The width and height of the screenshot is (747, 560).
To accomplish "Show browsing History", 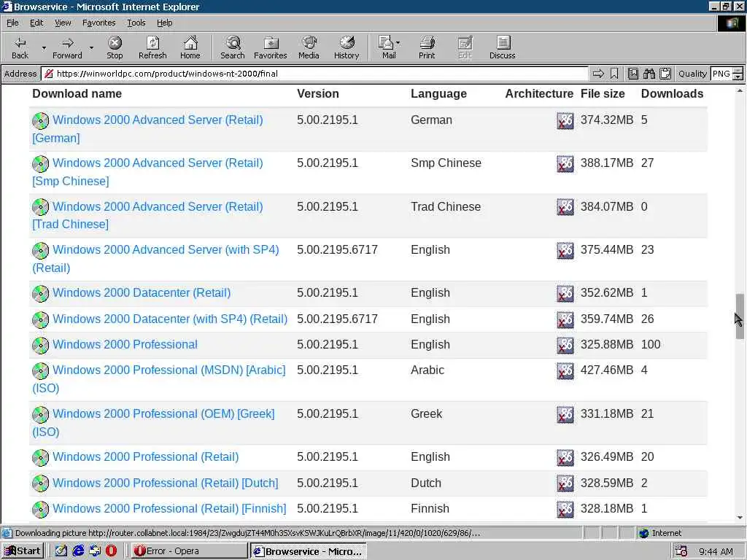I will coord(347,47).
